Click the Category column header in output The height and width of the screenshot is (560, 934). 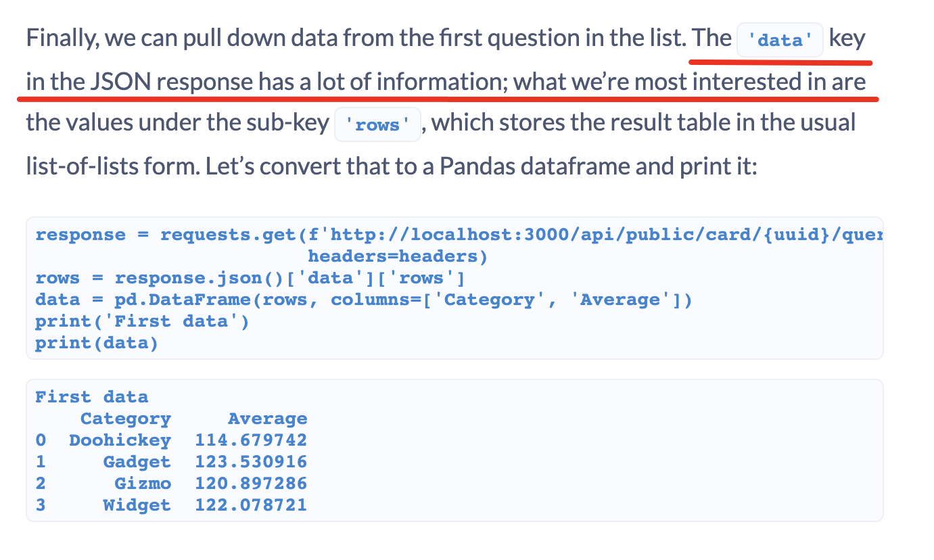126,419
